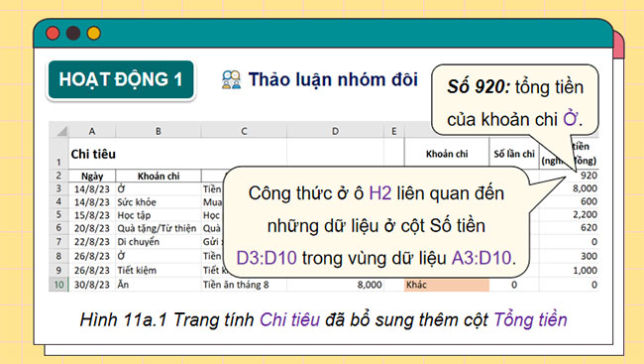Viewport: 644px width, 364px height.
Task: Click the '2,200' total cell
Action: tap(585, 214)
